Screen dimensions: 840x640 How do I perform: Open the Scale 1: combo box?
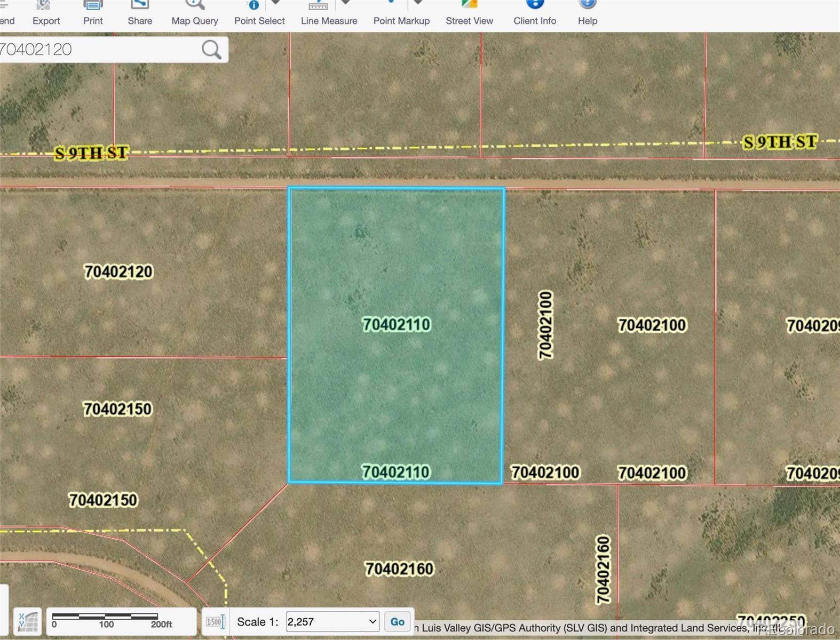tap(332, 622)
